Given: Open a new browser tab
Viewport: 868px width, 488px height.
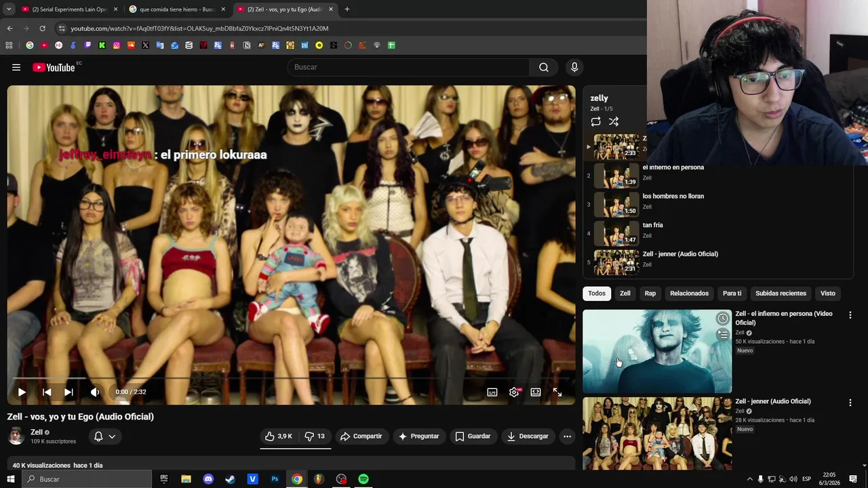Looking at the screenshot, I should coord(347,9).
